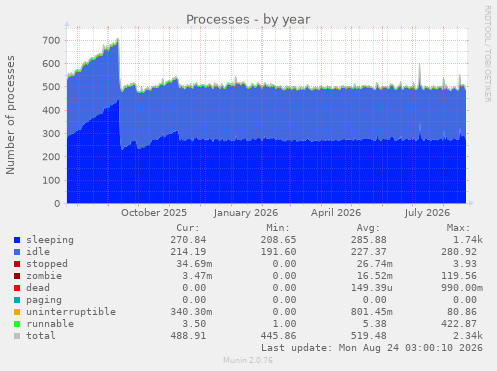Click runnable max value 422.87
Viewport: 497px width, 371px height.
[x=459, y=324]
